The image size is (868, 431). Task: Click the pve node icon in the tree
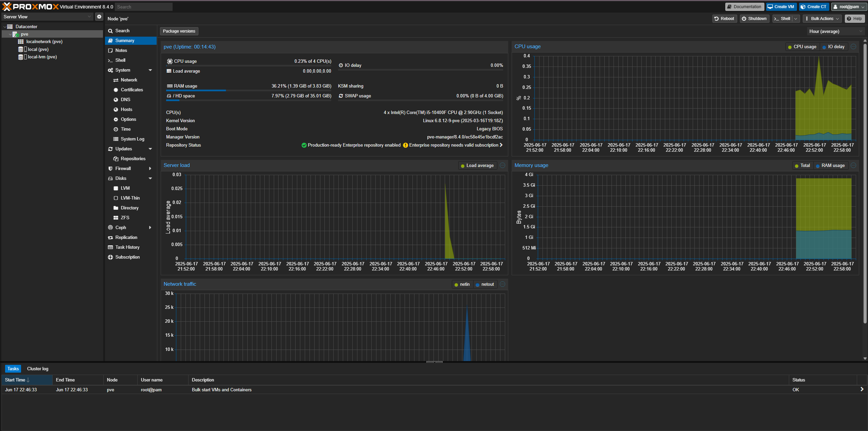coord(16,34)
